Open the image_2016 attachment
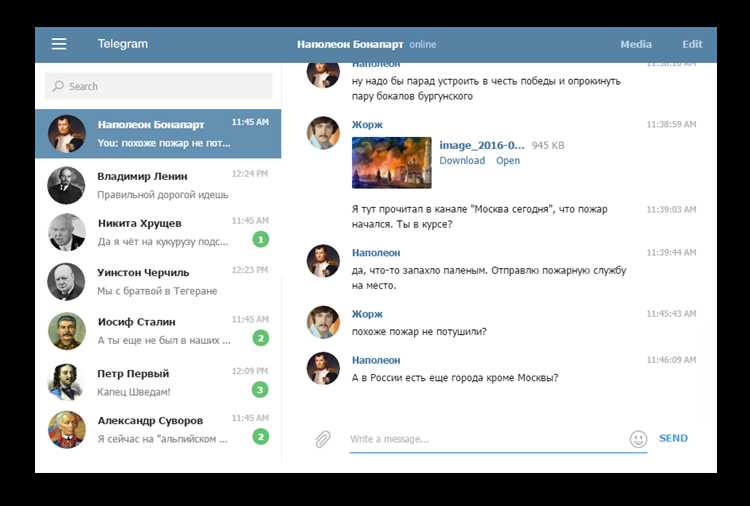The width and height of the screenshot is (750, 506). coord(507,161)
